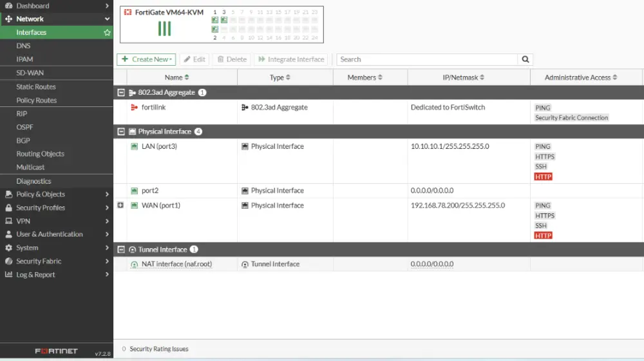Click Security Rating Issues in the footer
644x361 pixels.
point(159,349)
